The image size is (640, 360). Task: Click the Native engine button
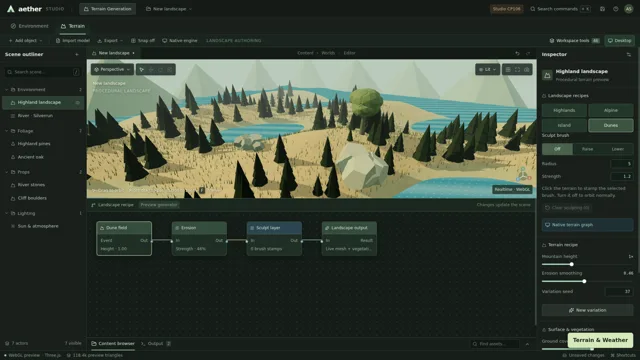point(180,40)
